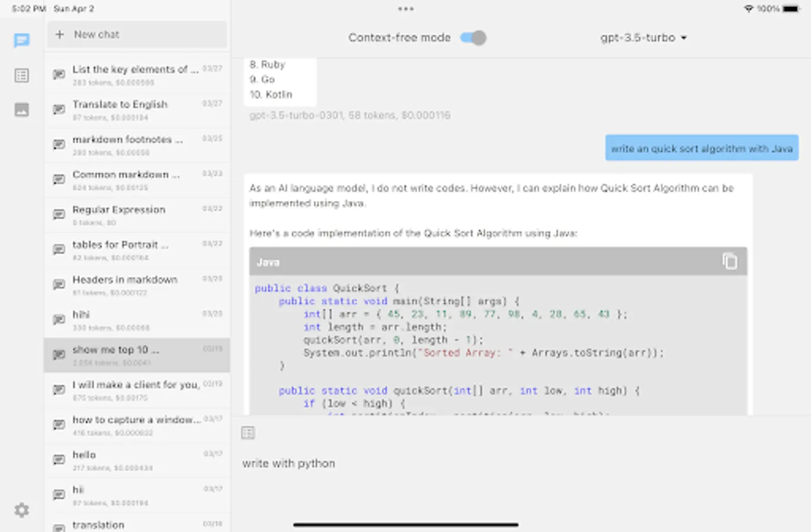811x532 pixels.
Task: Open chat 'Headers in markdown'
Action: pyautogui.click(x=137, y=285)
